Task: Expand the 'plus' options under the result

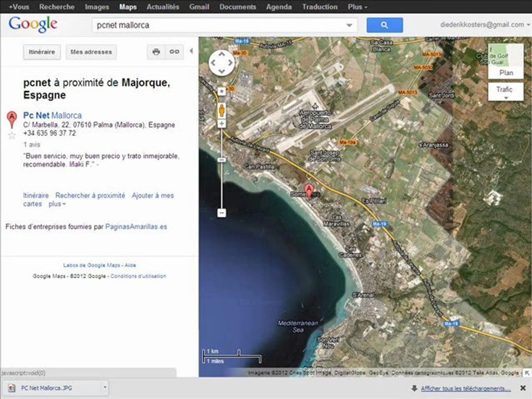Action: [x=57, y=204]
